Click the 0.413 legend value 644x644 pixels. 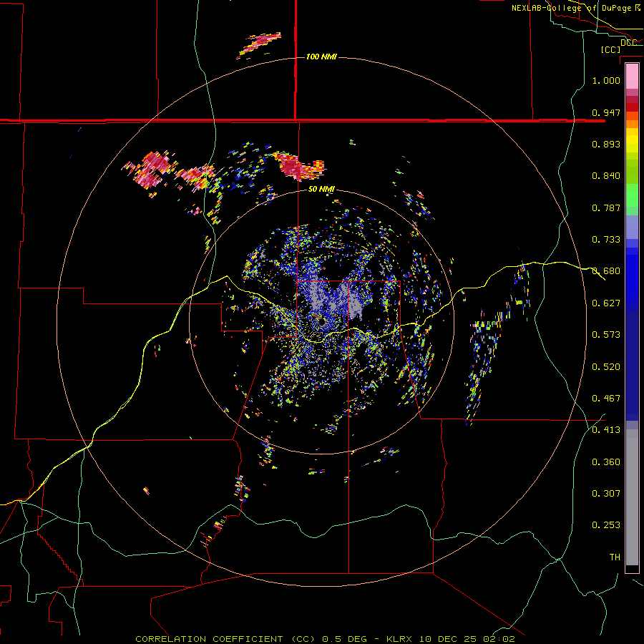606,430
